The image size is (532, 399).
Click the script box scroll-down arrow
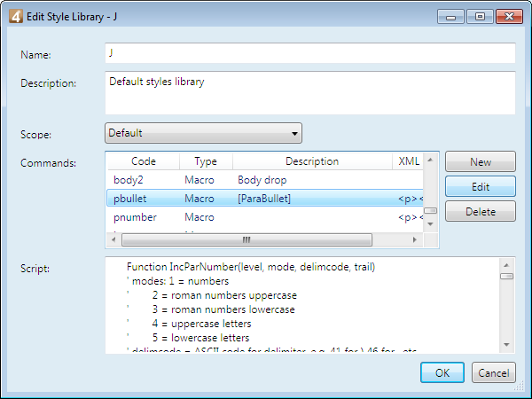point(506,345)
